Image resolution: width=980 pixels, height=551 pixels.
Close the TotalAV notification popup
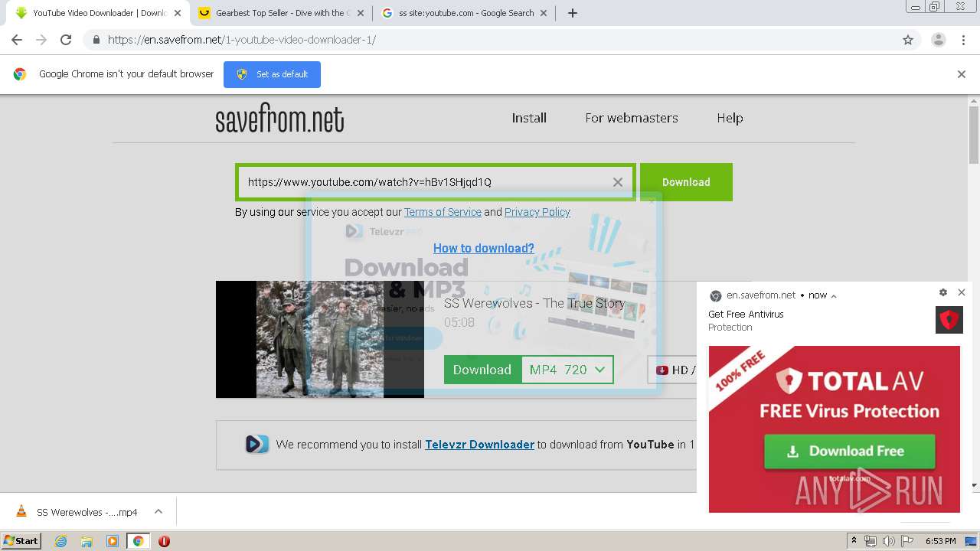(x=962, y=292)
